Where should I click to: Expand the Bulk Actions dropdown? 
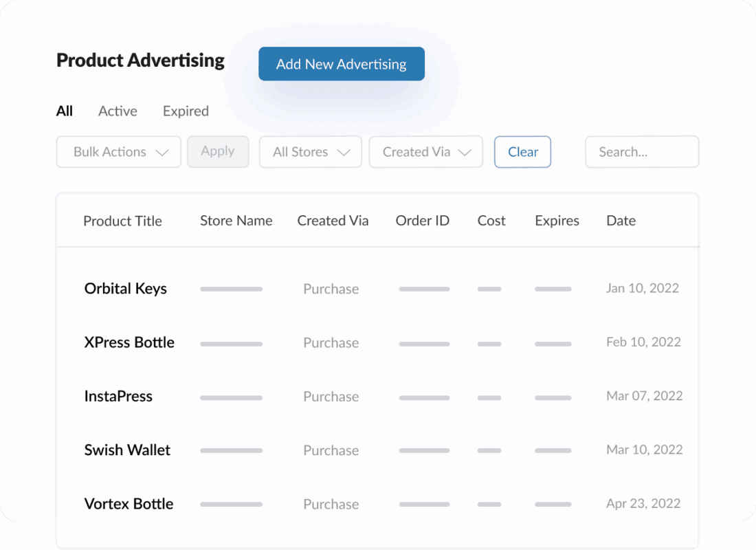coord(119,152)
